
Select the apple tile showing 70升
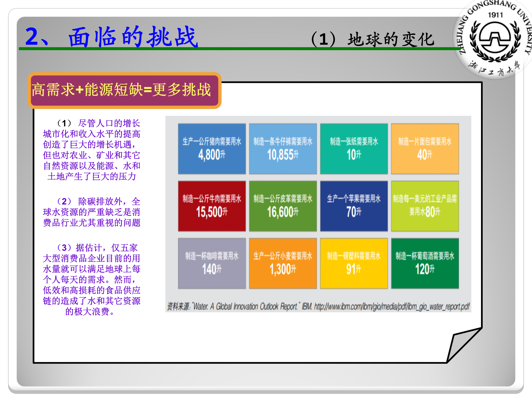point(354,206)
